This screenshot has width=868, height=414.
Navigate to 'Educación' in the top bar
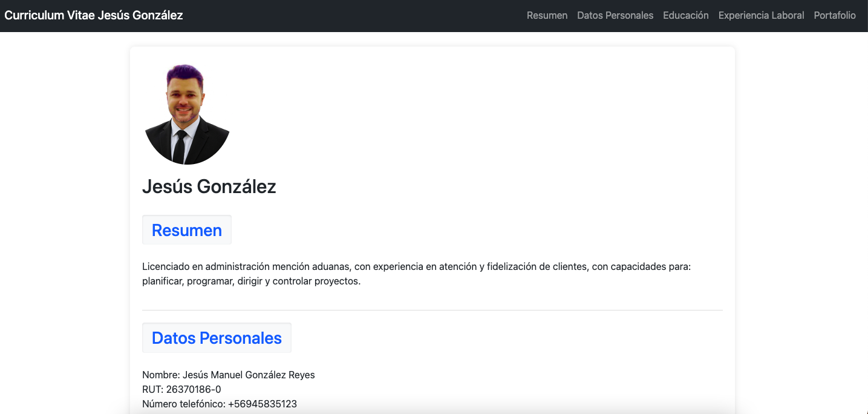tap(685, 15)
